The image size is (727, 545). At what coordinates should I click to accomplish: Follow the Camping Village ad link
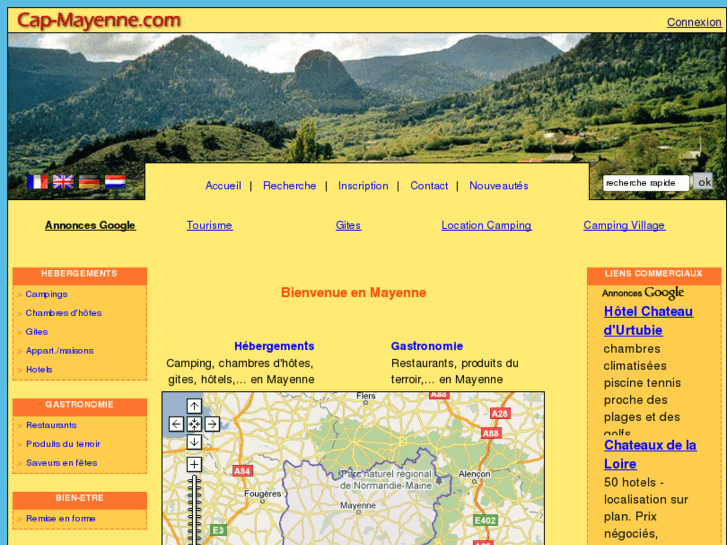coord(624,225)
